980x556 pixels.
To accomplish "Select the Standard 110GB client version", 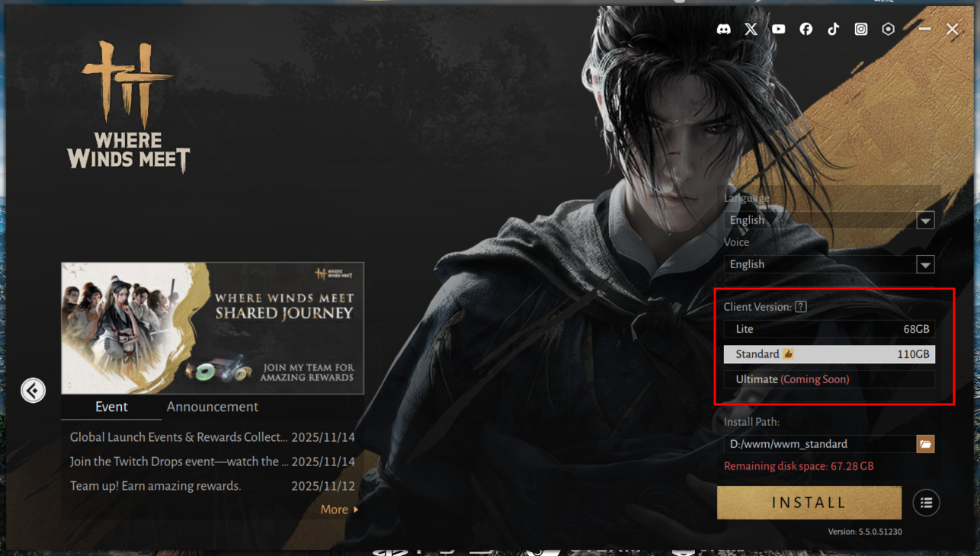I will 829,354.
